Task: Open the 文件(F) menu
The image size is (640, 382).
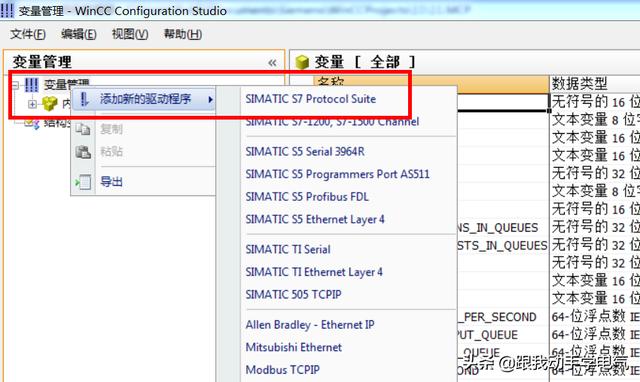Action: click(x=28, y=34)
